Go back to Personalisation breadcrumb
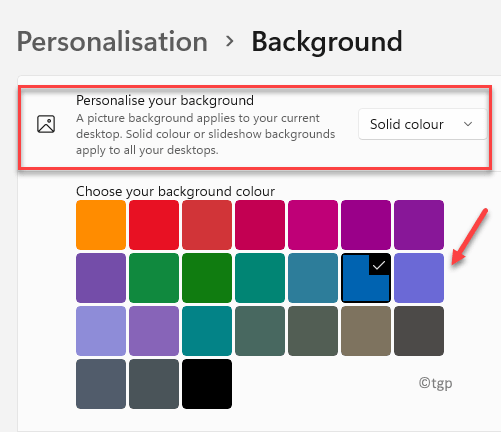The height and width of the screenshot is (432, 501). pyautogui.click(x=112, y=42)
